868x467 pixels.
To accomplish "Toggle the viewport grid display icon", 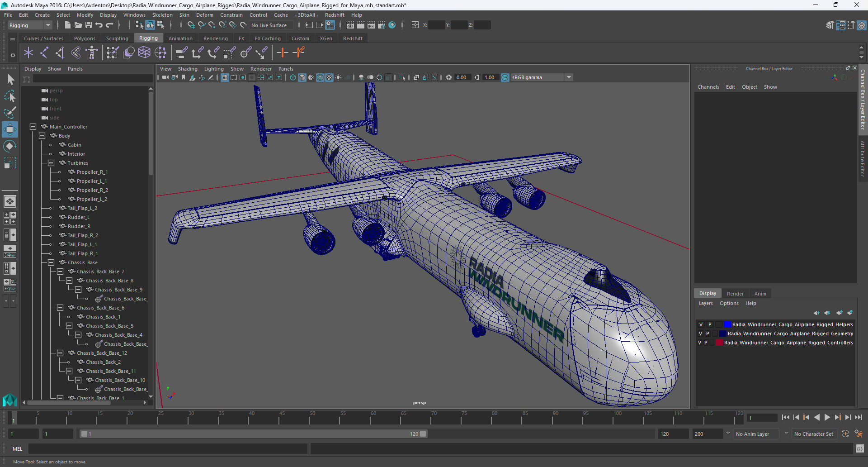I will tap(225, 77).
